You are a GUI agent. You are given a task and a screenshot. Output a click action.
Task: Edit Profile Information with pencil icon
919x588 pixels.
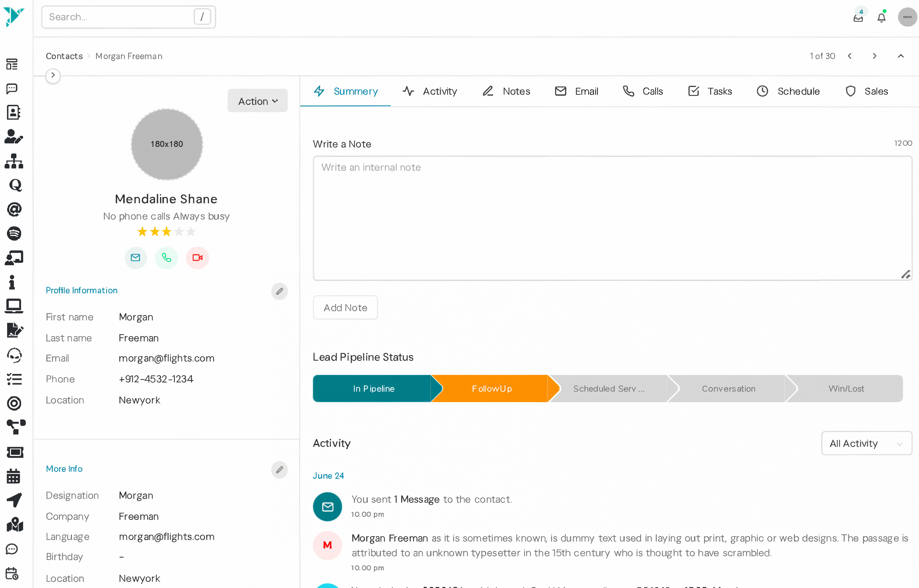click(x=279, y=291)
